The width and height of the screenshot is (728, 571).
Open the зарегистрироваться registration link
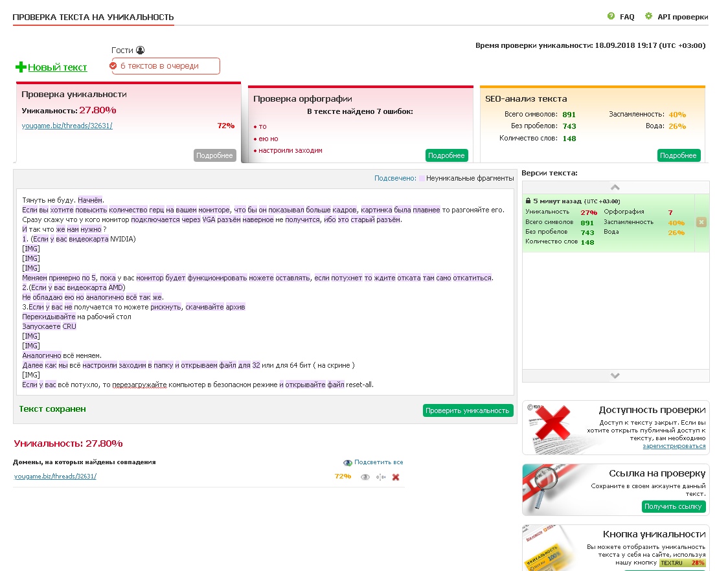tap(674, 446)
